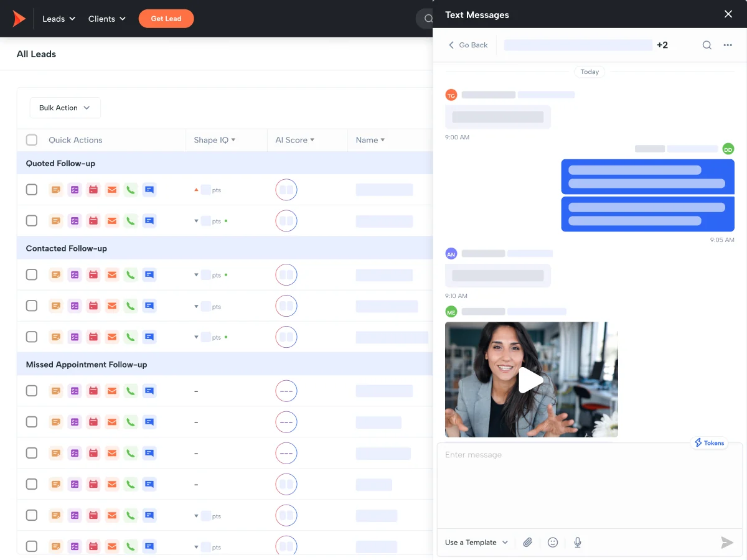747x560 pixels.
Task: Add a note in first Quoted Follow-up row
Action: (56, 190)
